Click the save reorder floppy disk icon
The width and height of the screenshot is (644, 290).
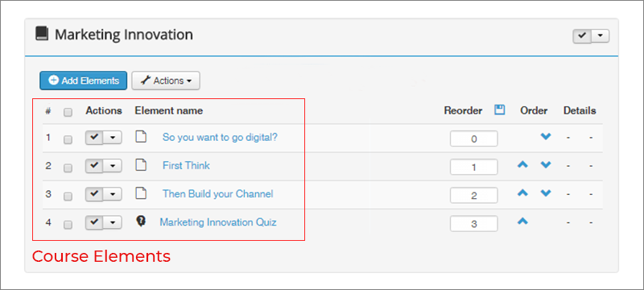[499, 110]
